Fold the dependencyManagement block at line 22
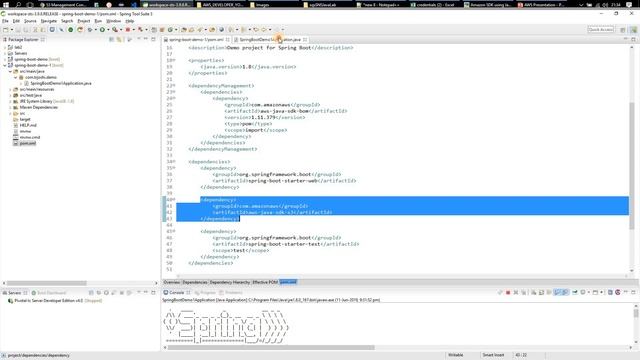Screen dimensions: 640x360 (x=174, y=86)
